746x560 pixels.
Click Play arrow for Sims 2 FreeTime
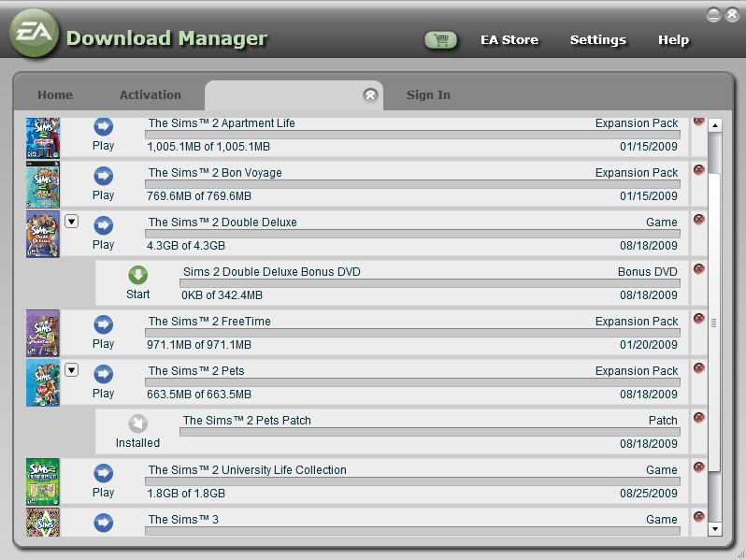coord(103,324)
